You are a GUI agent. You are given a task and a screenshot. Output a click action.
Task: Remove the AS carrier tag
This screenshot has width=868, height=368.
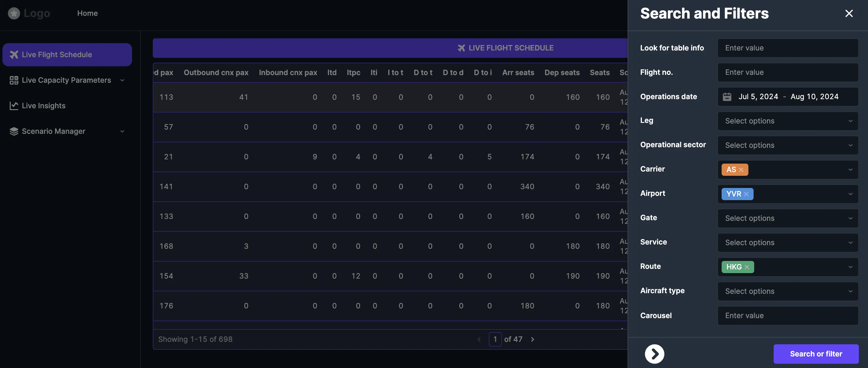click(x=741, y=170)
